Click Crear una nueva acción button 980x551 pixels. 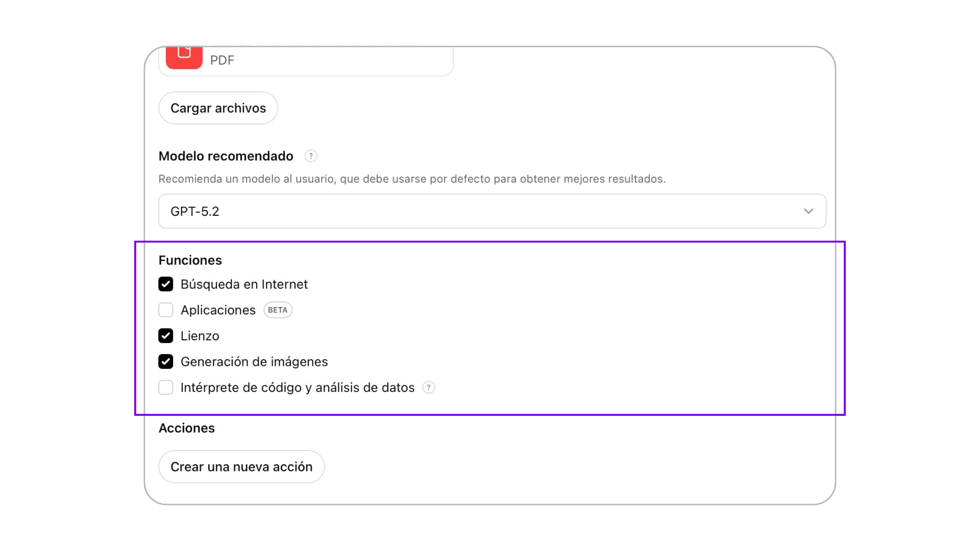(x=241, y=467)
